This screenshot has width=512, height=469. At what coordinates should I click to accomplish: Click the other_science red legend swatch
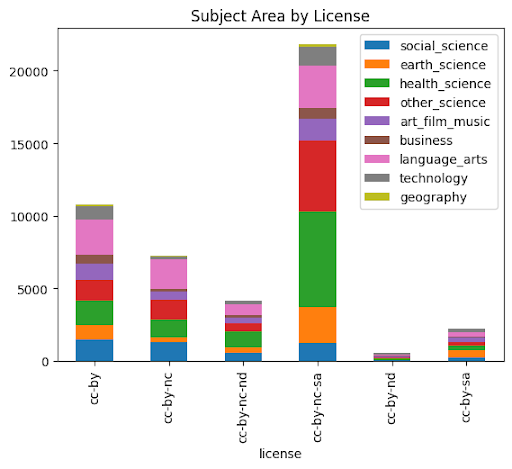click(x=377, y=102)
